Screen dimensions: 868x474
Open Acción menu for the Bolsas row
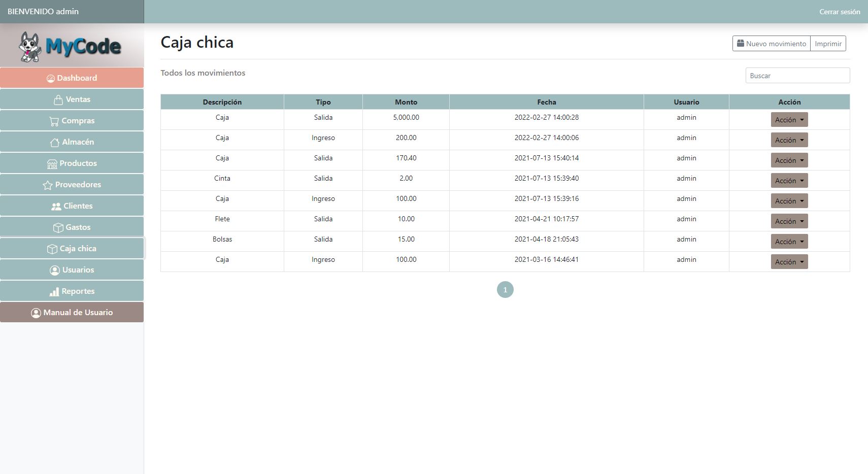point(789,242)
